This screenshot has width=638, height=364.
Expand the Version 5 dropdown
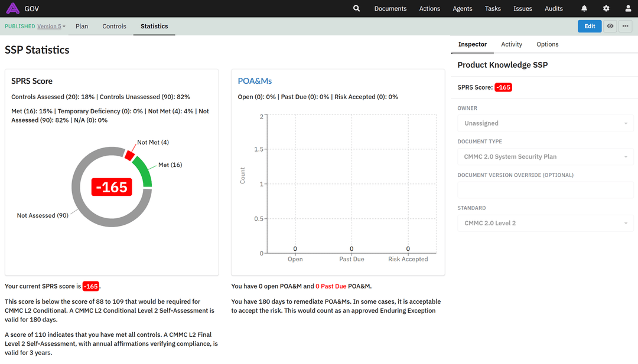tap(51, 27)
